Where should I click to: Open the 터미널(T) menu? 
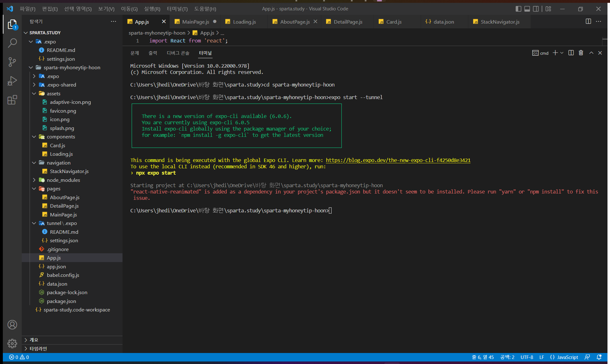177,9
